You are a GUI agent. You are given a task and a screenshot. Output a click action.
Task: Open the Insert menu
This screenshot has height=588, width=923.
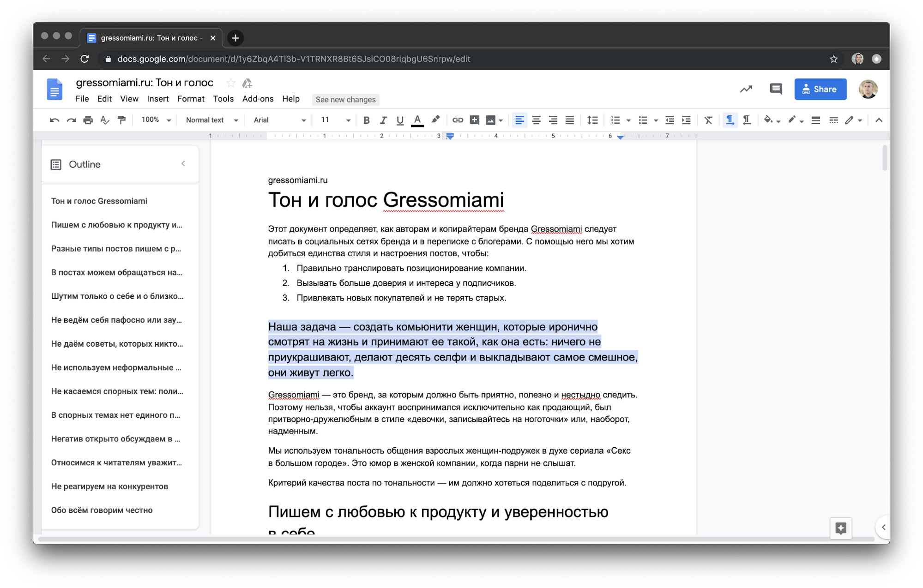point(158,99)
